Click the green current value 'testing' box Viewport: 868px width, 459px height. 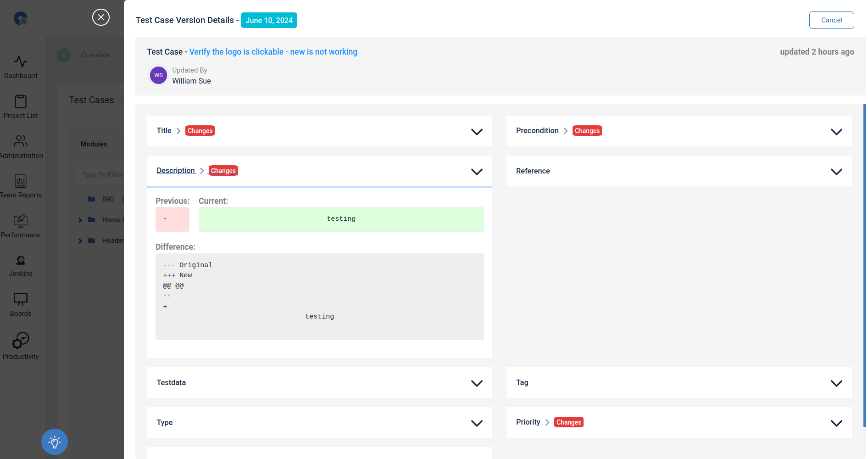point(341,219)
